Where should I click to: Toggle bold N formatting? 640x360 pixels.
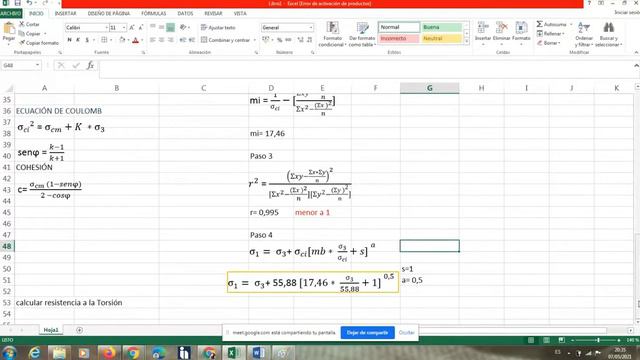point(69,40)
